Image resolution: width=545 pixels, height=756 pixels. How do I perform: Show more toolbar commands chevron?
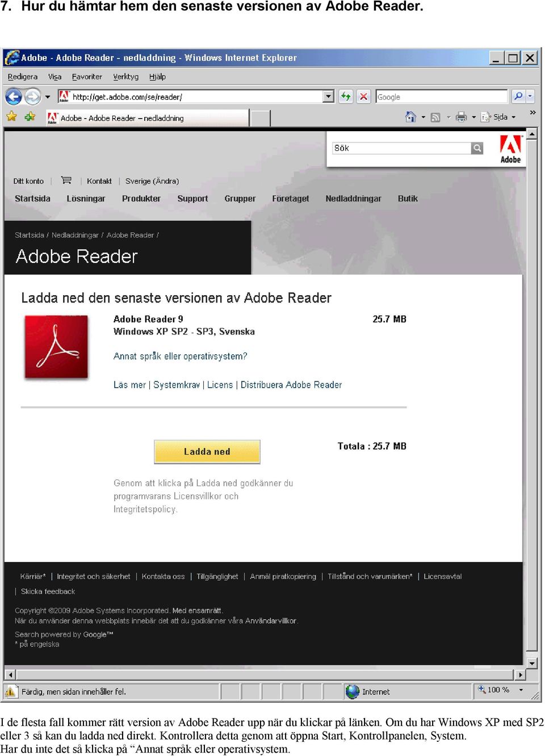(x=533, y=113)
